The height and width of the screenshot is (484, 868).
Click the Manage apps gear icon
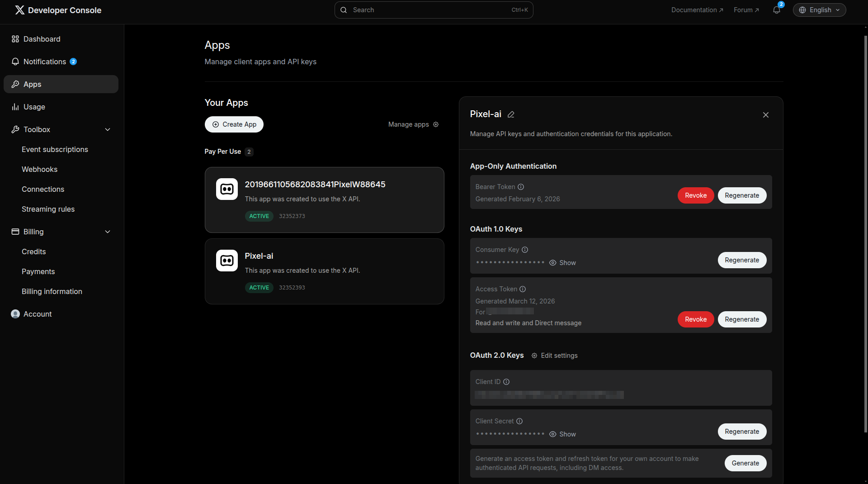coord(436,124)
